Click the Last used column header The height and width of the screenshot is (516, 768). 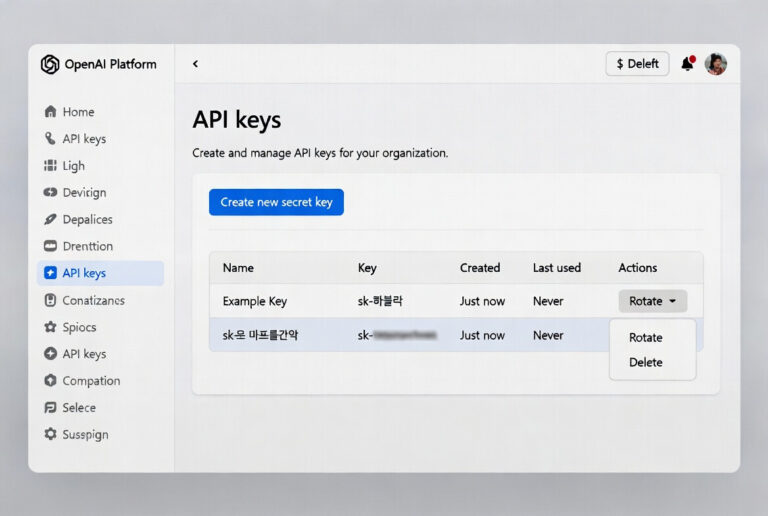click(x=556, y=268)
